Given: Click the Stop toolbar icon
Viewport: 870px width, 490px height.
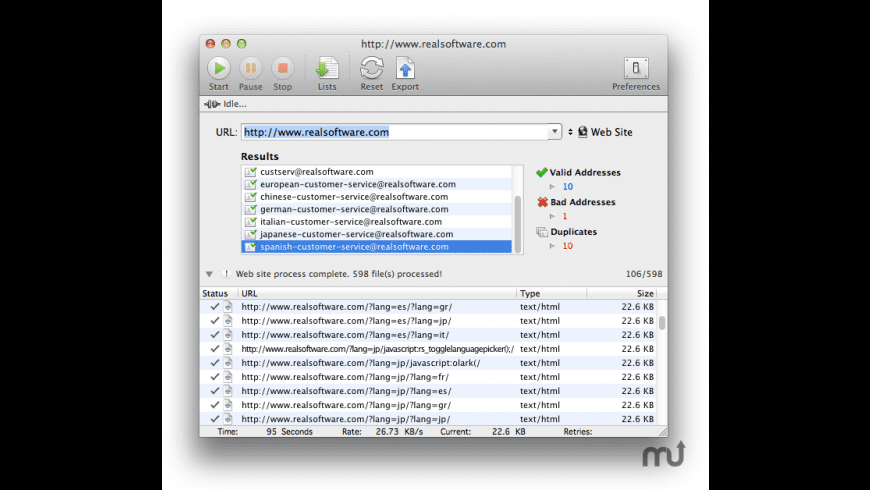Looking at the screenshot, I should point(282,68).
